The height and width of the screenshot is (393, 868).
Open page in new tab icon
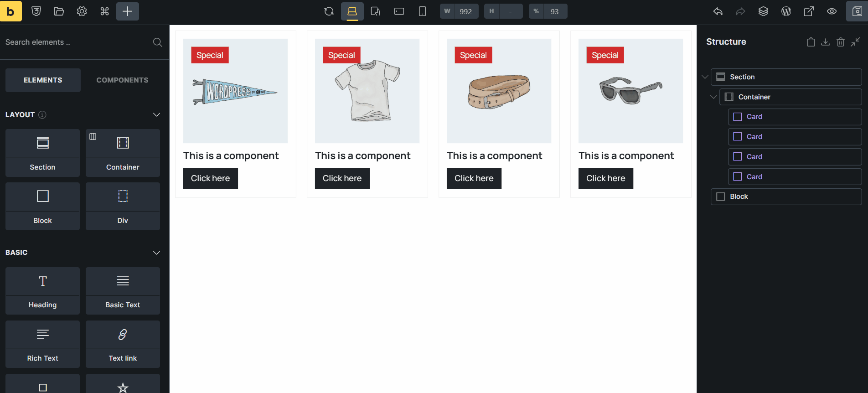(809, 11)
